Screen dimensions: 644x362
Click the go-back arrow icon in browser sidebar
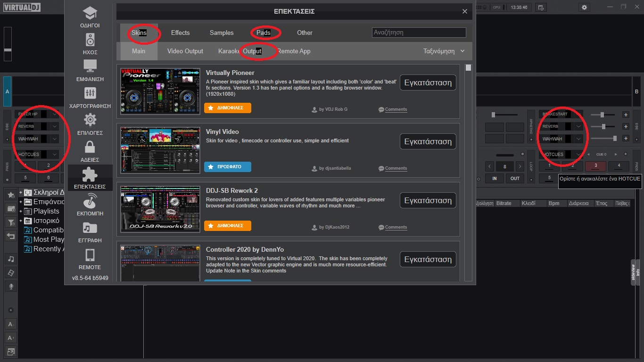tap(11, 235)
